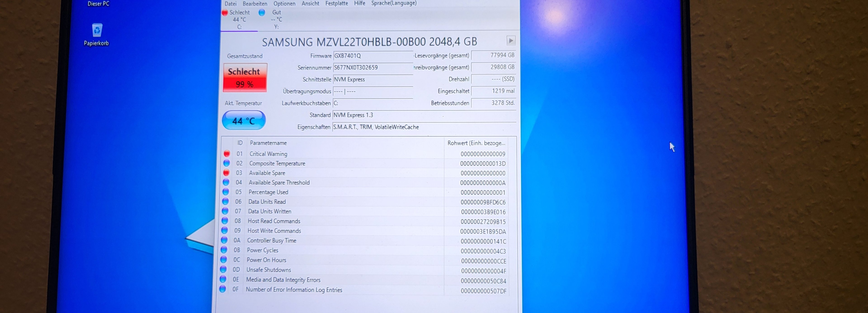Open the Papierkorb recycle bin icon
Image resolution: width=868 pixels, height=313 pixels.
pos(97,31)
